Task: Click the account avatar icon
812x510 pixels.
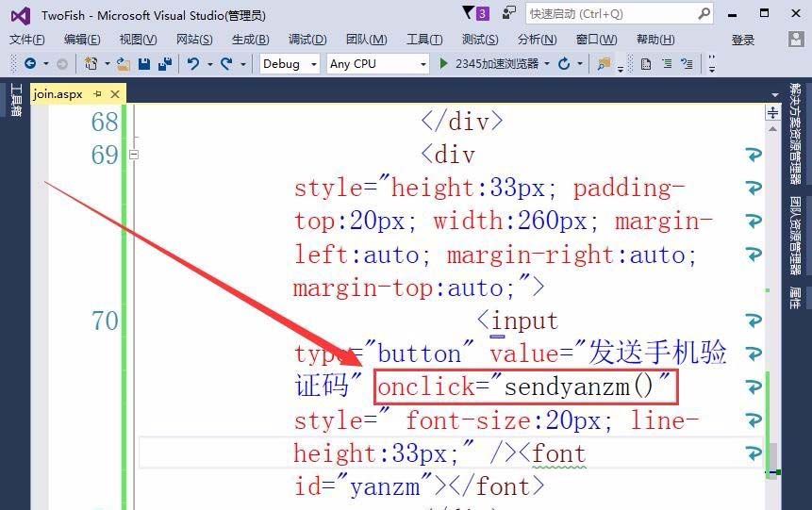Action: click(795, 40)
